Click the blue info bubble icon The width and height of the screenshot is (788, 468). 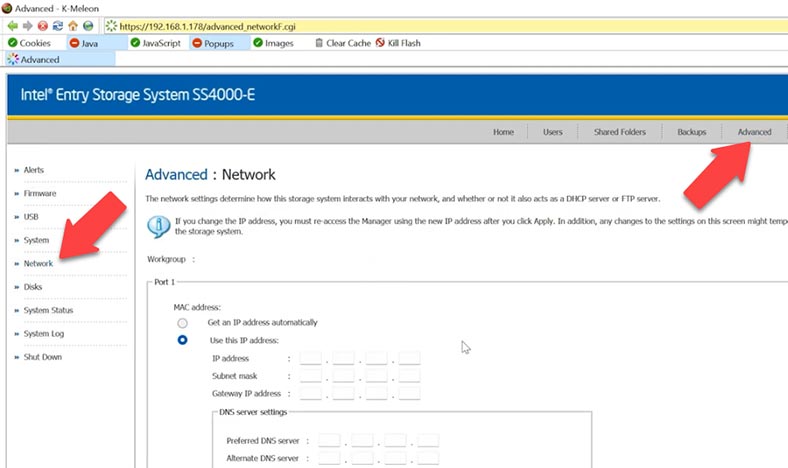tap(158, 226)
